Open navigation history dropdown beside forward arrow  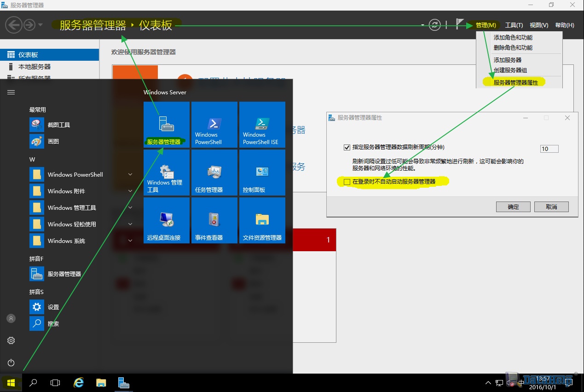pos(40,25)
